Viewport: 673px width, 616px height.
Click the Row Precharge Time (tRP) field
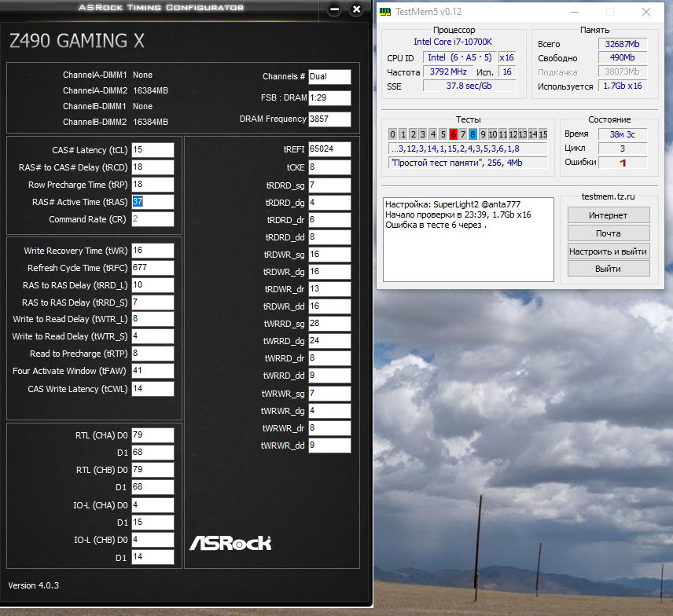[153, 185]
